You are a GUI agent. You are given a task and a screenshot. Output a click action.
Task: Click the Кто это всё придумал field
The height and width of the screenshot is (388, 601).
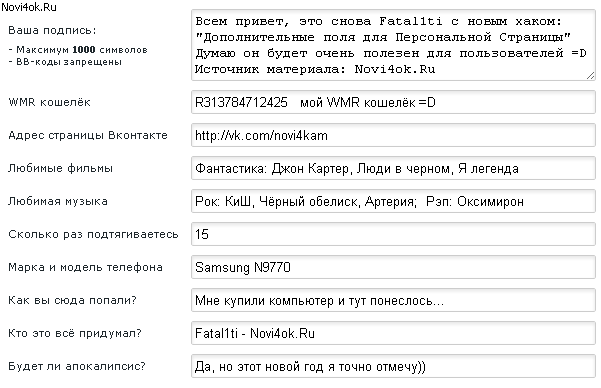pos(393,333)
